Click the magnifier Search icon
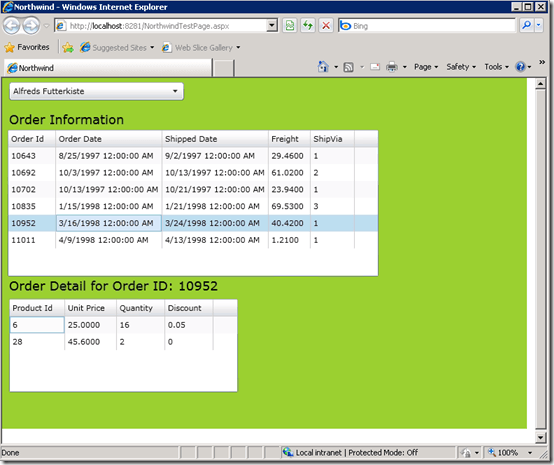The height and width of the screenshot is (465, 554). (x=526, y=25)
